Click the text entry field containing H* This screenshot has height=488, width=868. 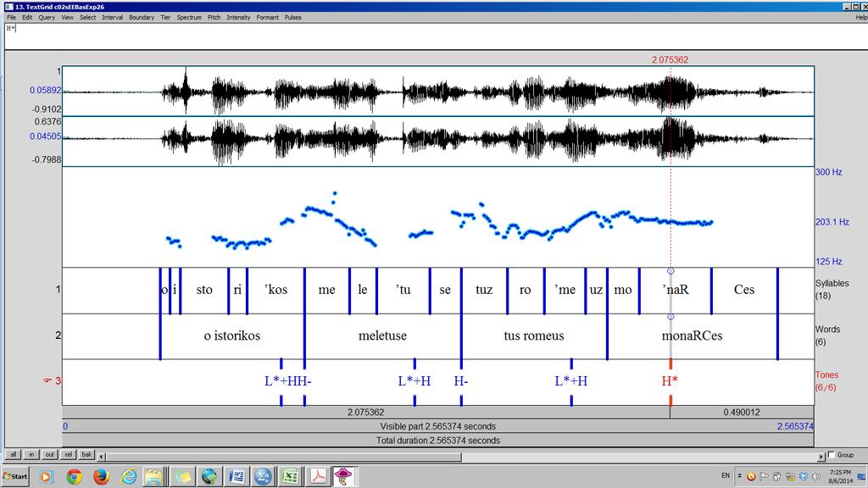[437, 36]
